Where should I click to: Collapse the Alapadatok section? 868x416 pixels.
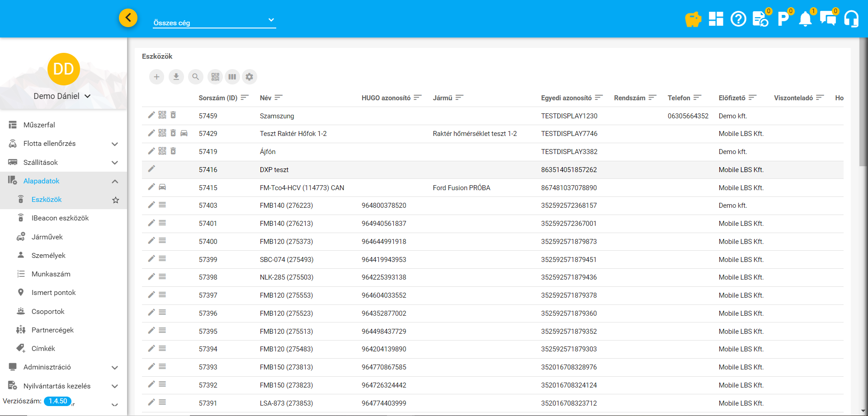click(x=115, y=181)
